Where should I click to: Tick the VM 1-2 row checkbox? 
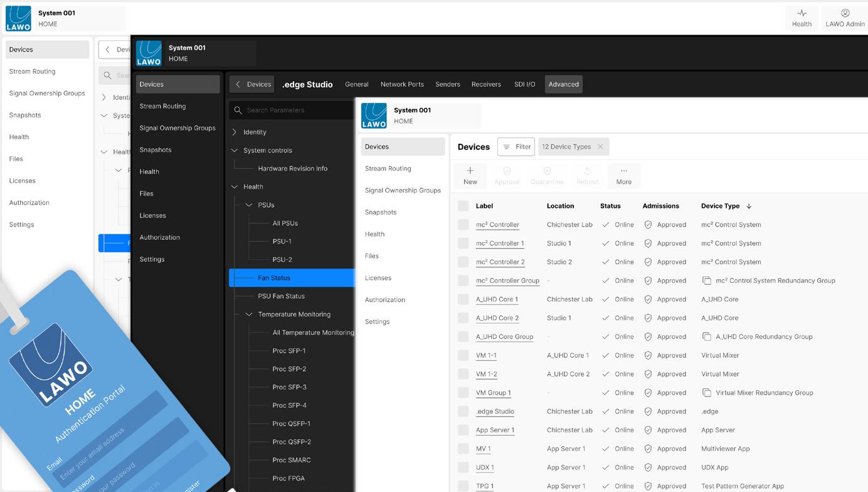463,374
